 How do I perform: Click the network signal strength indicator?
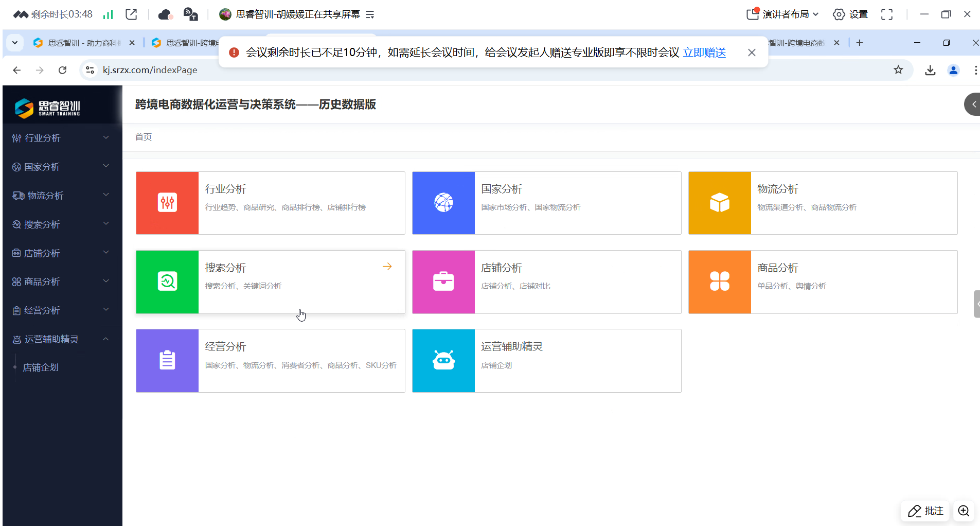[x=108, y=14]
